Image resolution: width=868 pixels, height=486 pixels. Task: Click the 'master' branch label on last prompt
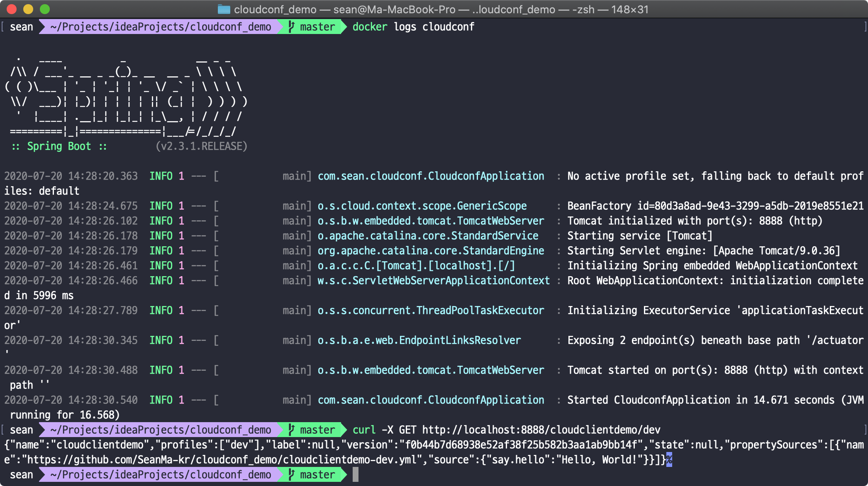tap(317, 474)
